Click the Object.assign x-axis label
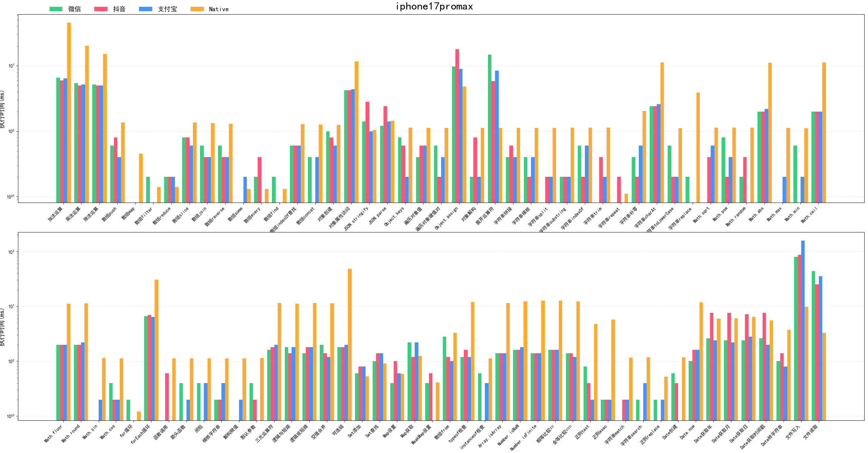This screenshot has height=453, width=868. pos(446,218)
